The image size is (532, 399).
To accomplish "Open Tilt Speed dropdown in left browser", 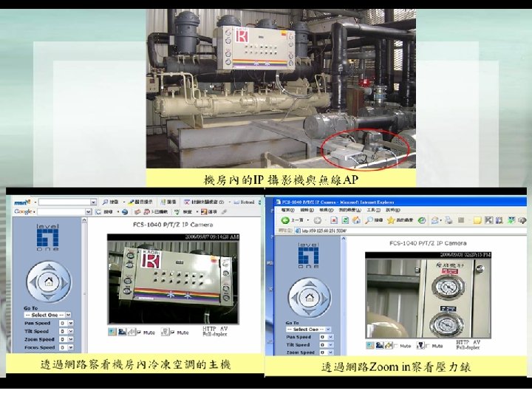I will (x=66, y=331).
